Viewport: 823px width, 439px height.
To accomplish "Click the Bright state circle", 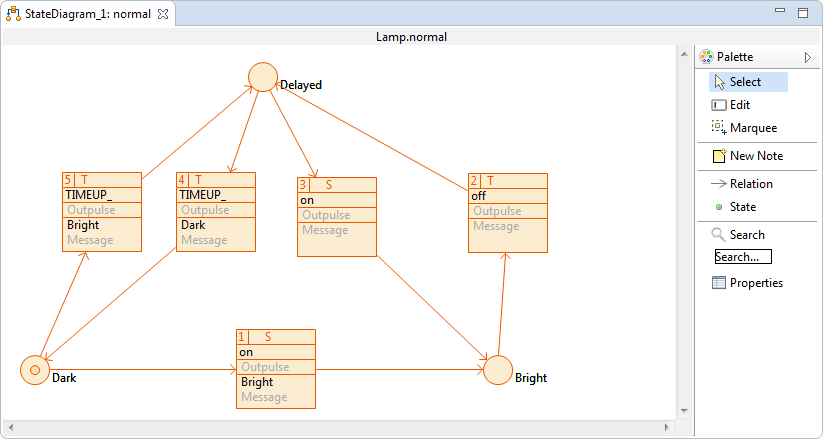I will pos(498,371).
